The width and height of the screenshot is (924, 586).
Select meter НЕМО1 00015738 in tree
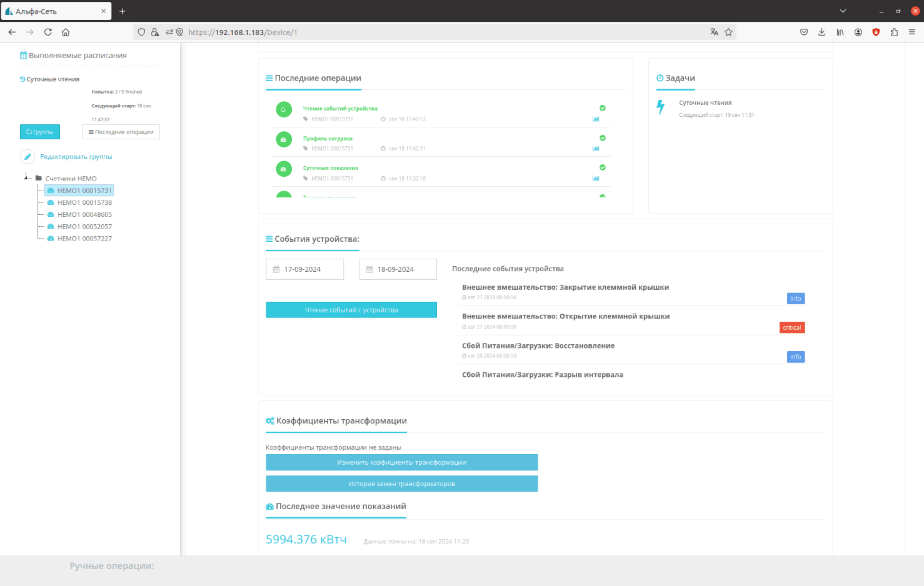pyautogui.click(x=84, y=202)
